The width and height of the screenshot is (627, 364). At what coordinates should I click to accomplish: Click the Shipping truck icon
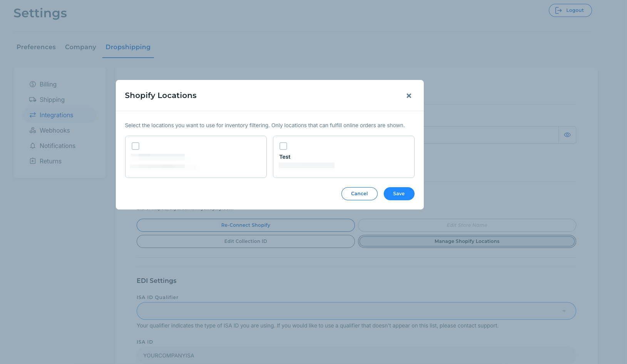pyautogui.click(x=33, y=100)
